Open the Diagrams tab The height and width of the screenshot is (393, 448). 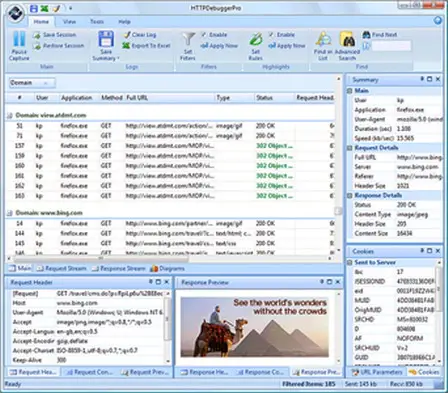167,268
